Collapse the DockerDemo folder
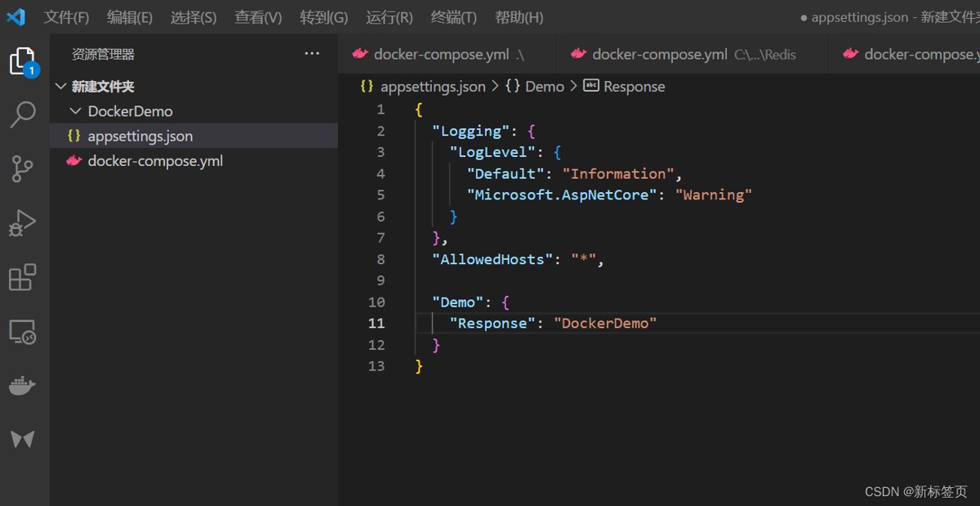 tap(129, 111)
